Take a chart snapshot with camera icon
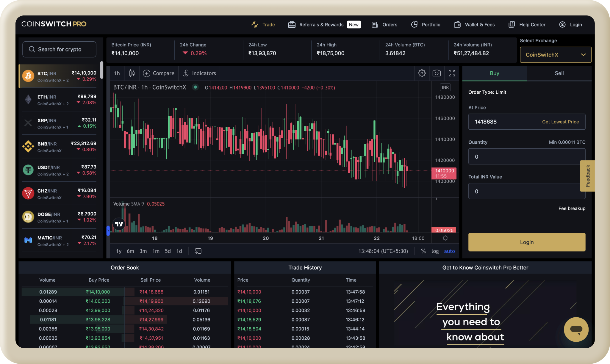 [437, 73]
